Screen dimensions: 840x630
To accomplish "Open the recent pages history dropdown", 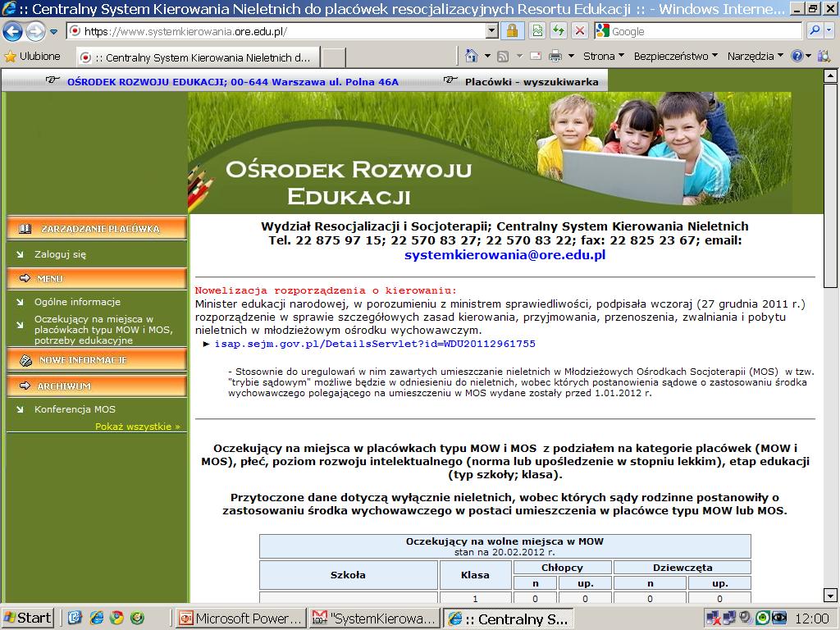I will 53,32.
